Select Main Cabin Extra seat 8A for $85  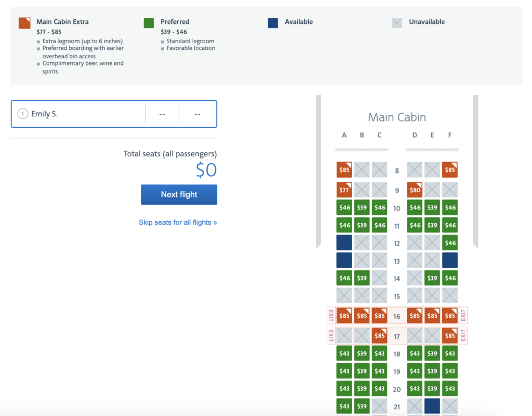click(344, 170)
